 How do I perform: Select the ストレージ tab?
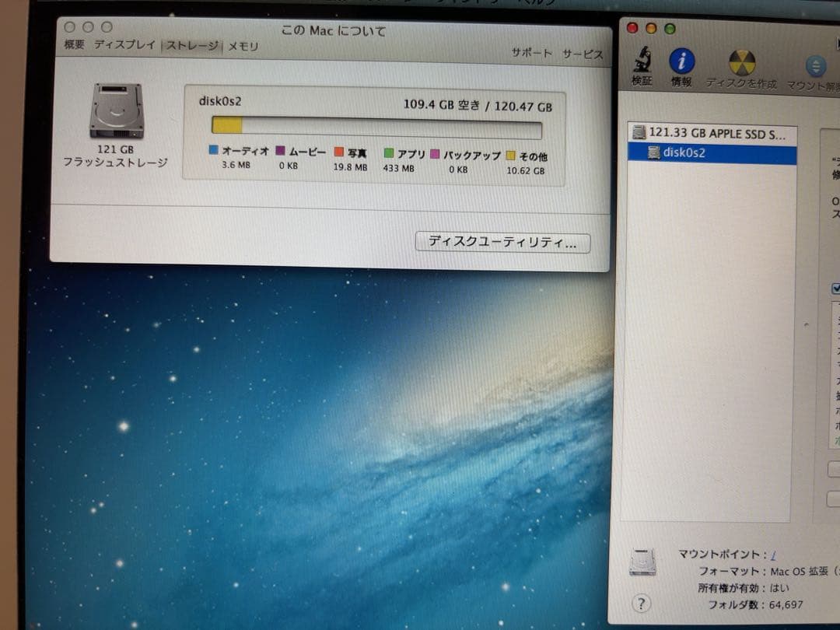pos(192,45)
